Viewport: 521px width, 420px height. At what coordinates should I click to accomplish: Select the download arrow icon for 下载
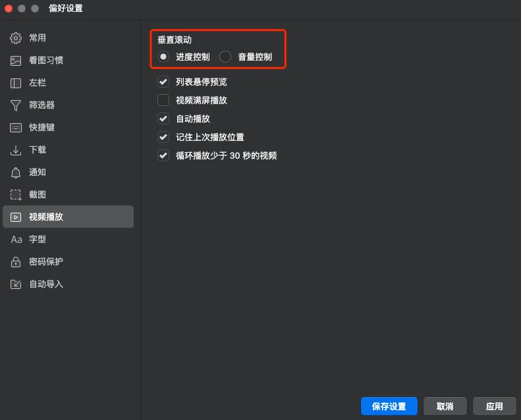pos(16,150)
